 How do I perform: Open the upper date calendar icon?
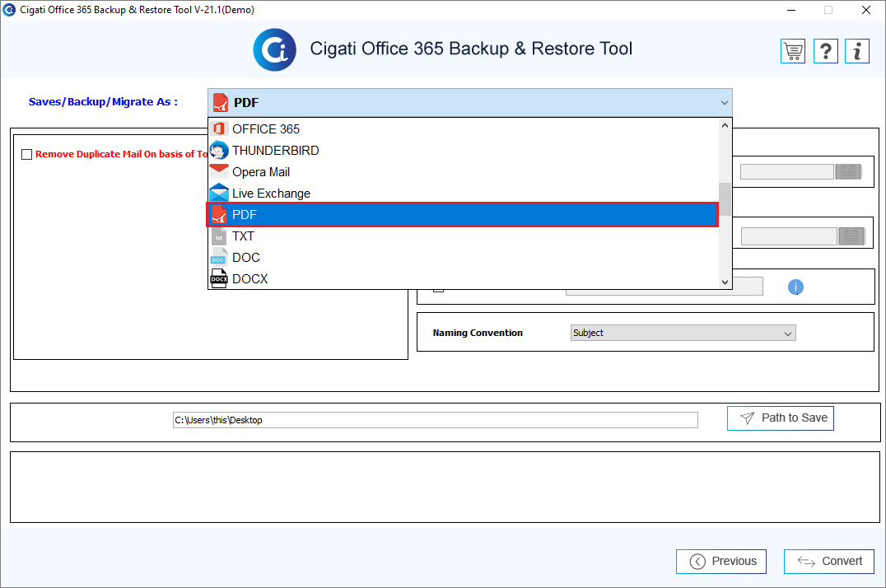click(848, 172)
